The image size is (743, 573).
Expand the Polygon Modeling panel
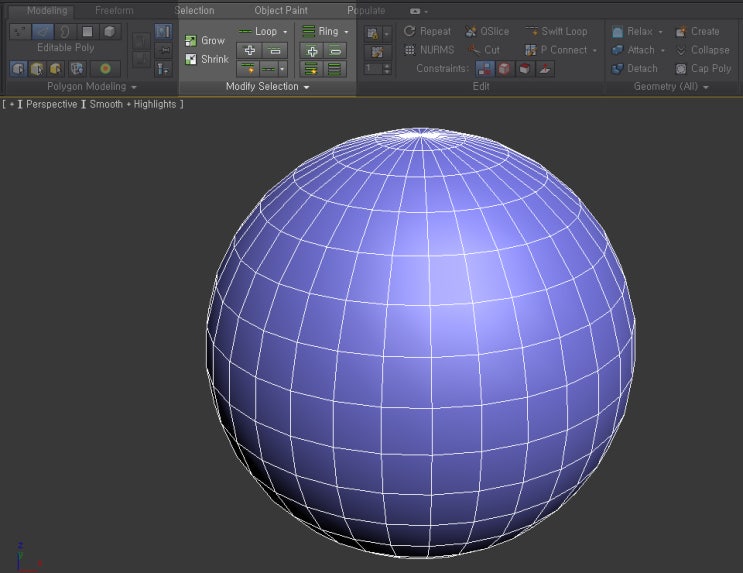[91, 87]
